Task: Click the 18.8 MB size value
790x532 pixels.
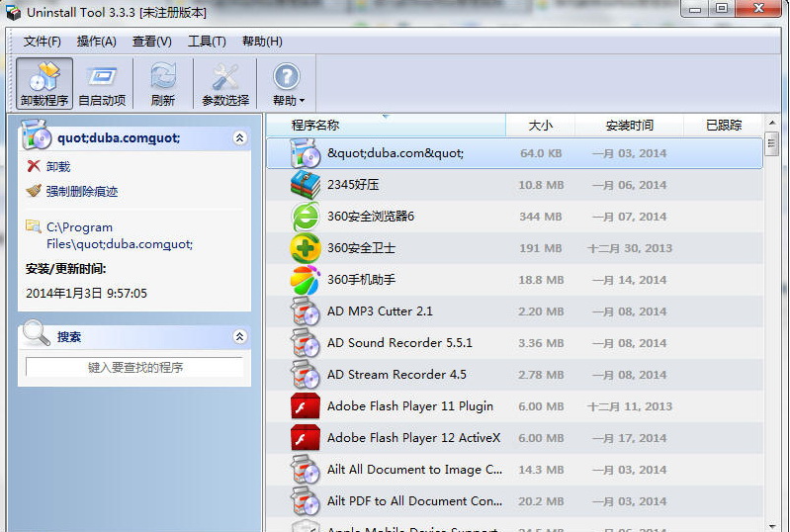Action: [x=541, y=280]
